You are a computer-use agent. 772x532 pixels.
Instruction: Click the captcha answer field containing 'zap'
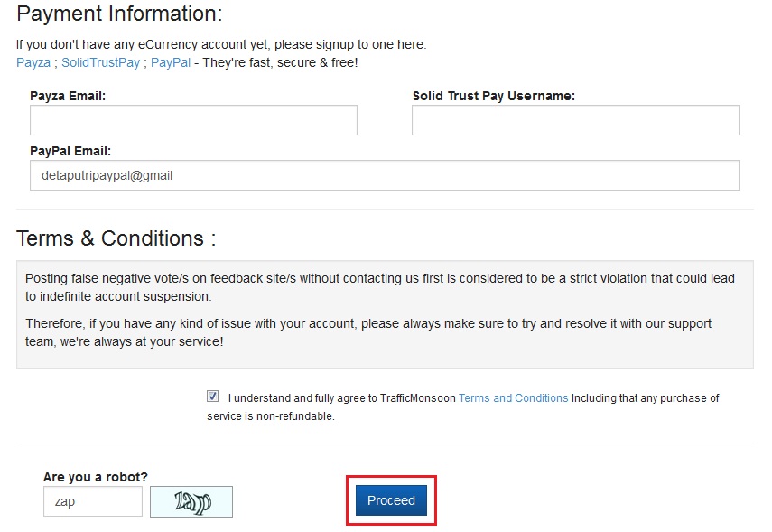92,501
